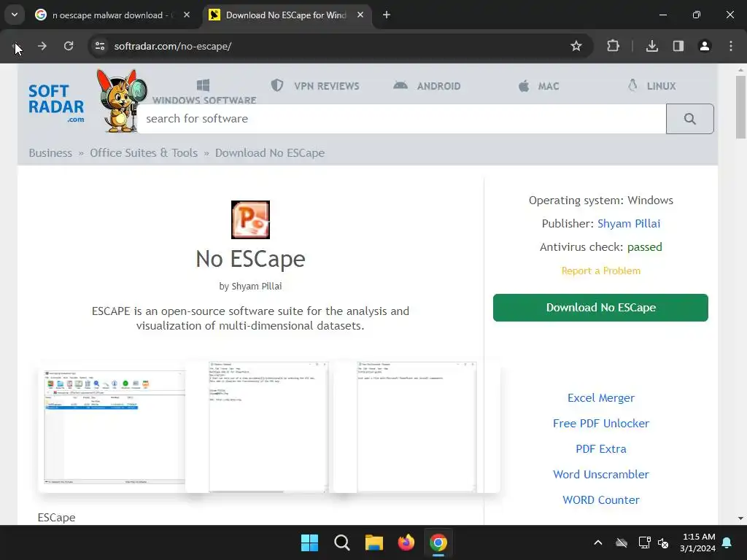Switch to the Google search tab
Viewport: 747px width, 560px height.
(x=112, y=15)
